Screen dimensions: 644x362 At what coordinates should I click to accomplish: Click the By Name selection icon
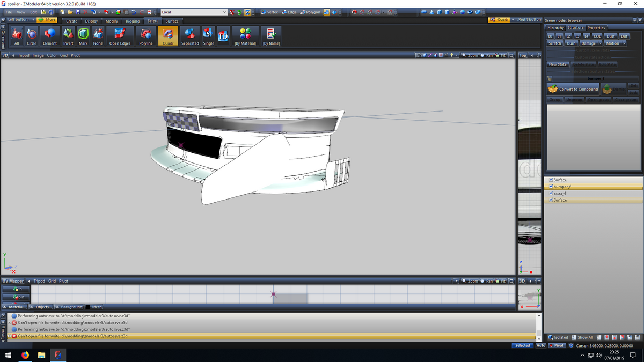coord(271,34)
